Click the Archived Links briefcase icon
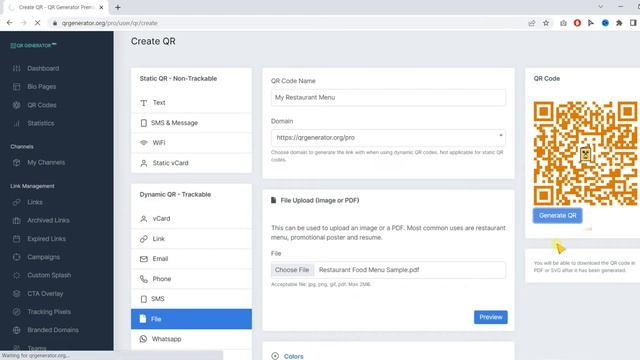 (16, 220)
